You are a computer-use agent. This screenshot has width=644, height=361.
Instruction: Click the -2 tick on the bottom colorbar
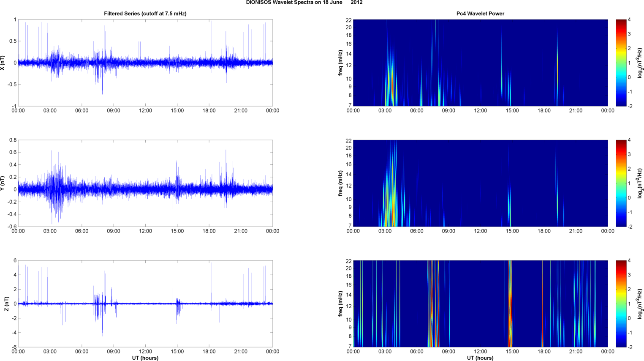pyautogui.click(x=630, y=347)
